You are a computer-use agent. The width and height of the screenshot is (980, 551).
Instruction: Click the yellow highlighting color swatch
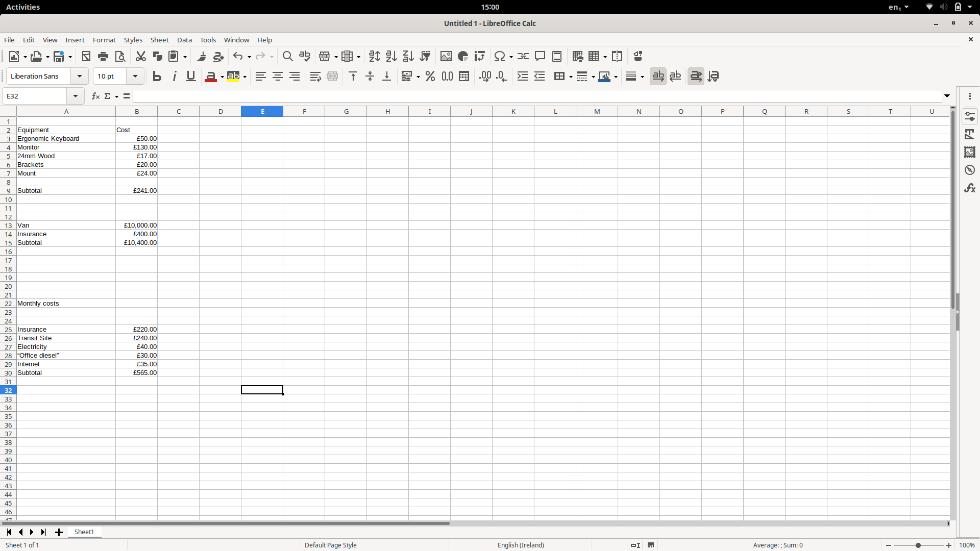click(233, 77)
